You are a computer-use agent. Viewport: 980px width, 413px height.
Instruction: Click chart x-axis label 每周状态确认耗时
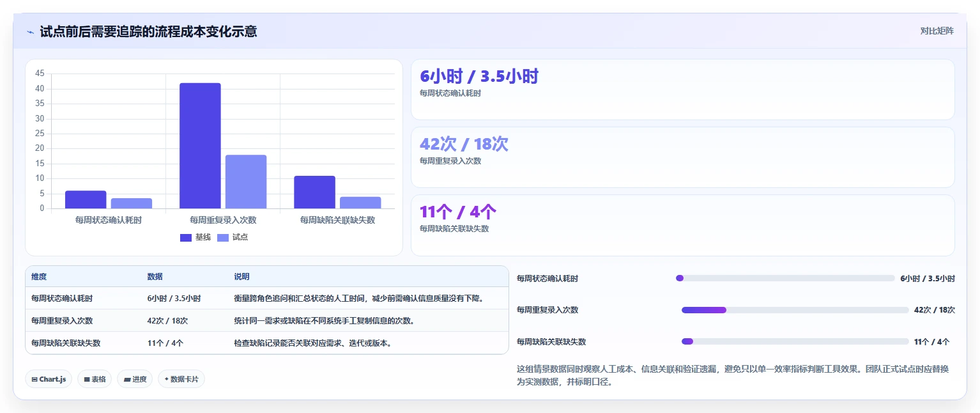109,220
